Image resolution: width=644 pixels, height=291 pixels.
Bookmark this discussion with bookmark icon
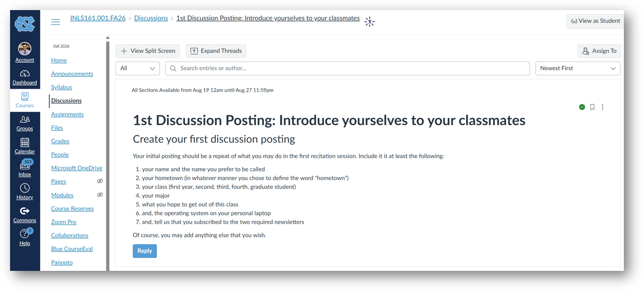(592, 107)
